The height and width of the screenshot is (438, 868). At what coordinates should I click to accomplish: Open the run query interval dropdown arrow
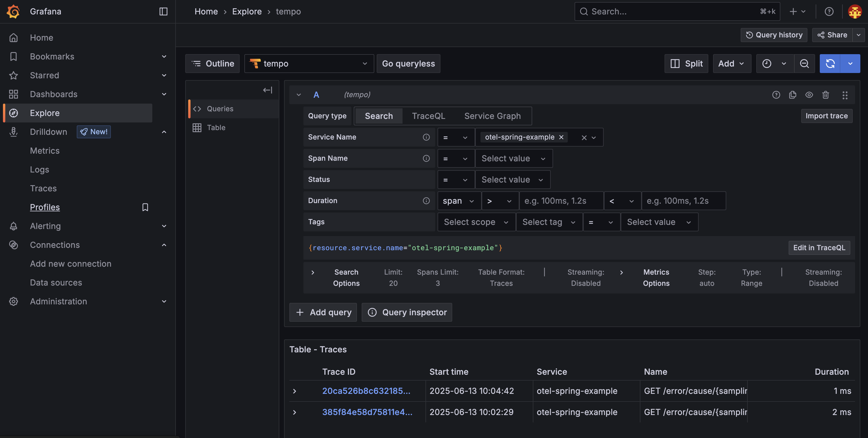[x=850, y=64]
